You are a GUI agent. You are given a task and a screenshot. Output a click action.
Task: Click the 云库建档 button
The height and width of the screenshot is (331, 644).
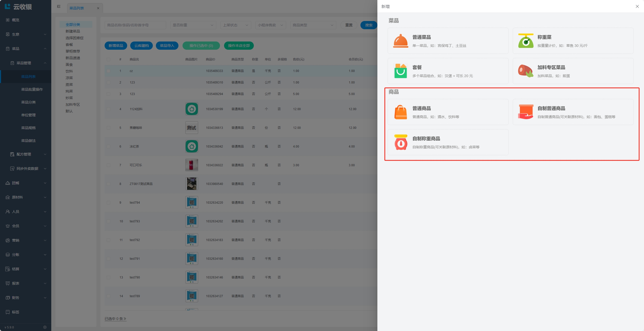142,46
